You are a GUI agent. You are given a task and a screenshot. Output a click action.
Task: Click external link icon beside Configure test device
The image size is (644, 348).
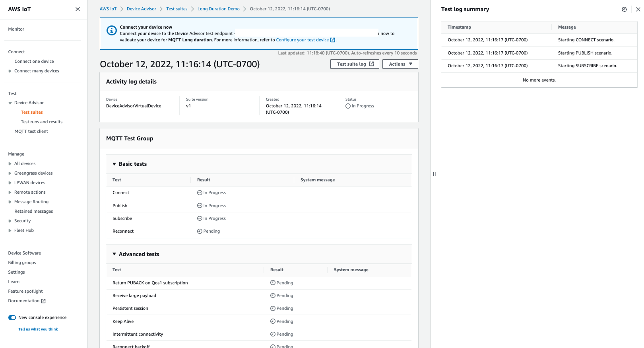coord(333,40)
